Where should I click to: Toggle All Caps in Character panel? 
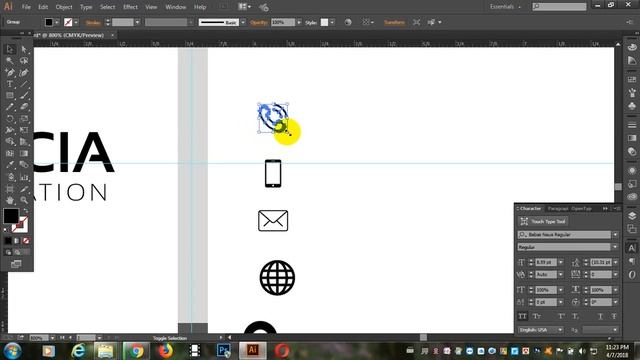pos(522,316)
